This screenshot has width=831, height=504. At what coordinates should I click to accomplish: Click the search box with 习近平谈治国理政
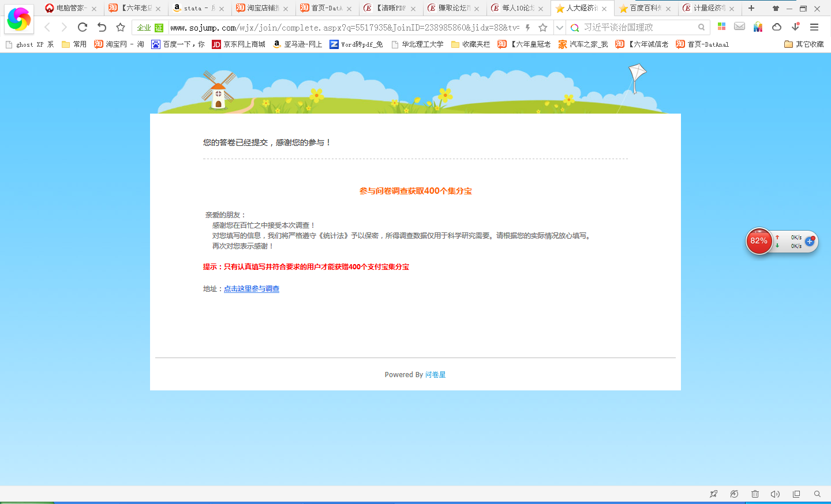point(639,27)
